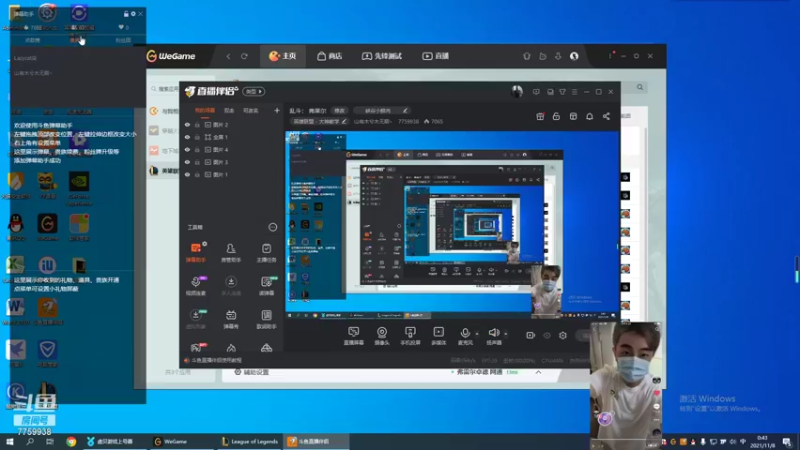
Task: Open stream settings gear below preview
Action: (x=563, y=335)
